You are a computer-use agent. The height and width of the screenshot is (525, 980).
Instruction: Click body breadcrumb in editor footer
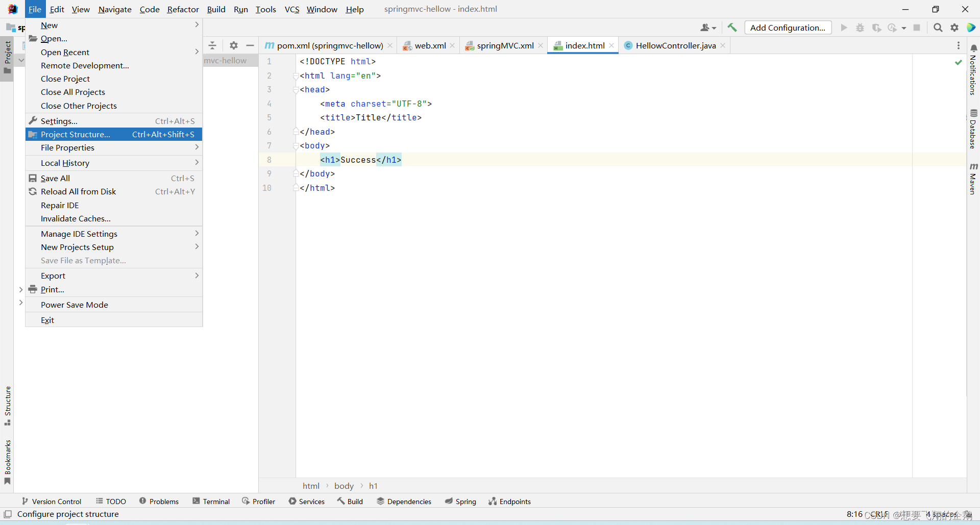pyautogui.click(x=344, y=486)
